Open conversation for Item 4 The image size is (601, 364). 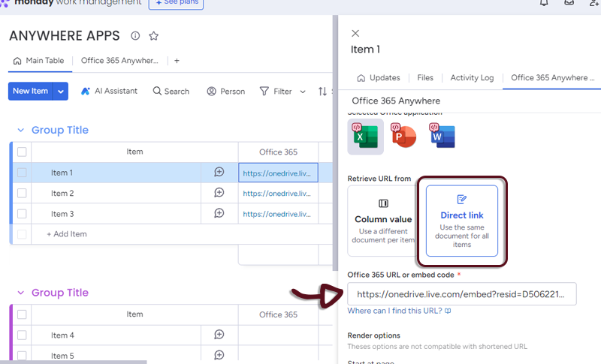pyautogui.click(x=219, y=335)
